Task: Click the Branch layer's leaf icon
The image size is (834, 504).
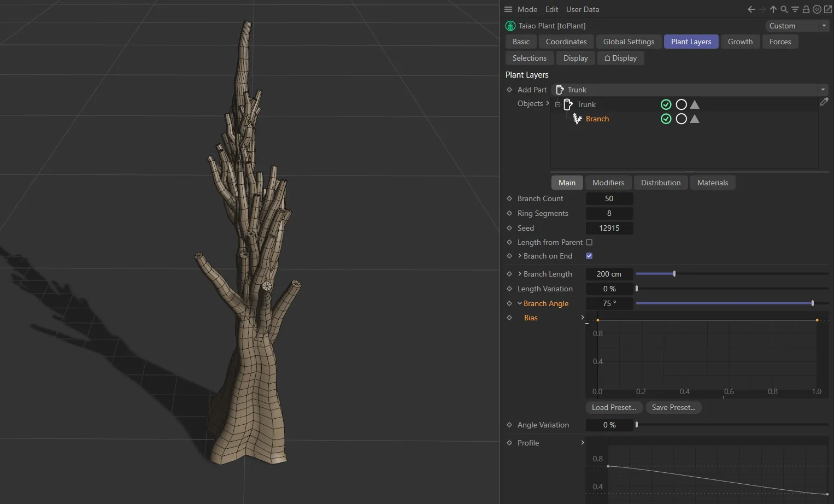Action: (577, 119)
